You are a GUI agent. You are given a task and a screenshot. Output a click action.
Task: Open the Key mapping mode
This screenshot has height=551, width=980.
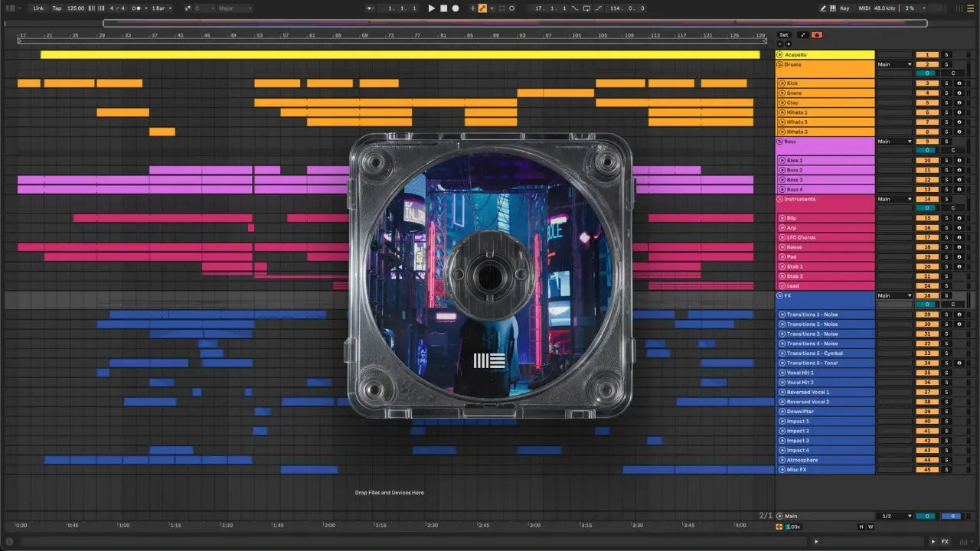(844, 8)
